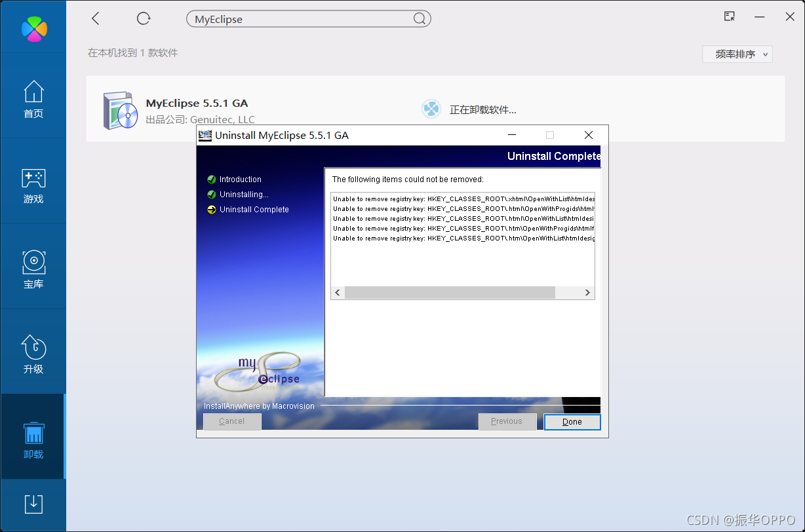
Task: Click the horizontal scrollbar thumb in list
Action: [x=450, y=293]
